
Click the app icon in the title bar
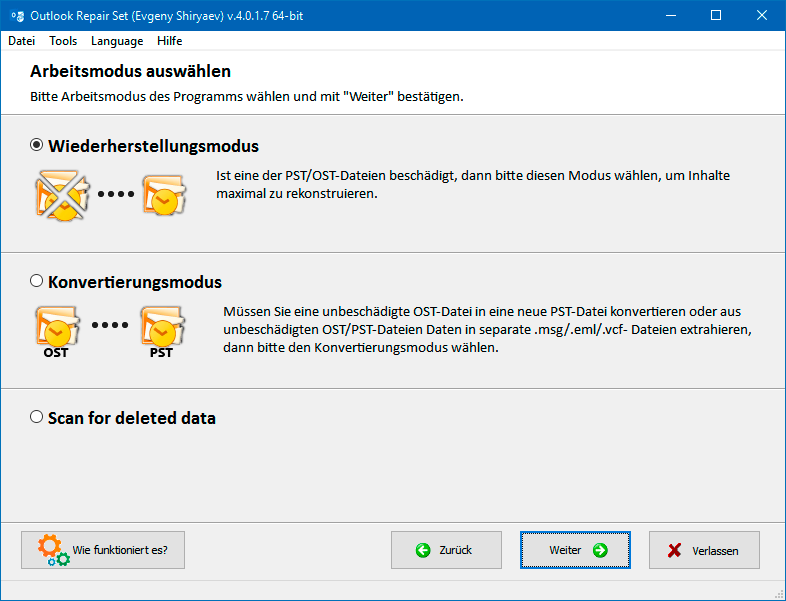click(x=18, y=16)
